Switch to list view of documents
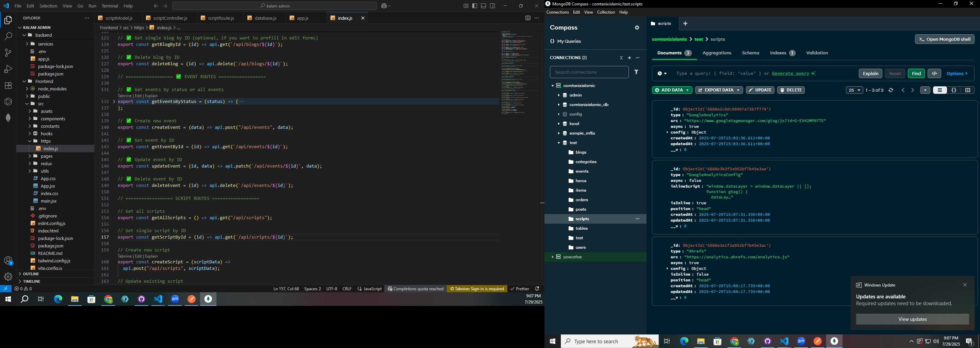Image resolution: width=980 pixels, height=348 pixels. (940, 90)
